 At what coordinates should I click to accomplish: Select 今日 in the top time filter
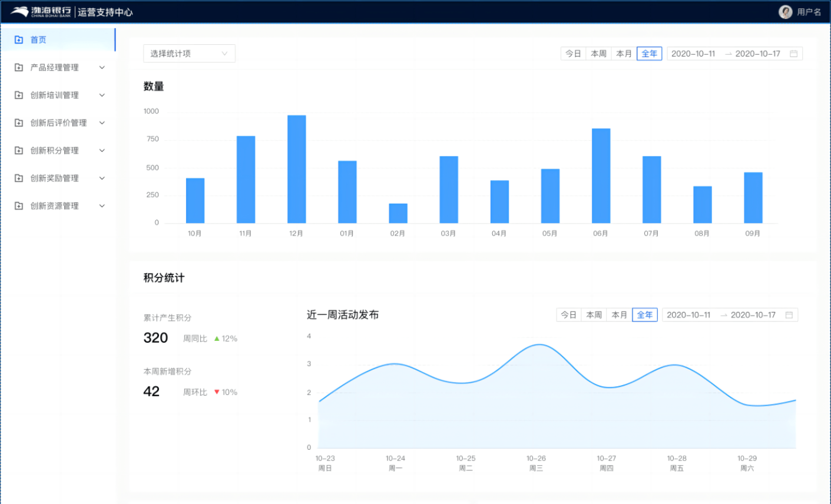(573, 54)
